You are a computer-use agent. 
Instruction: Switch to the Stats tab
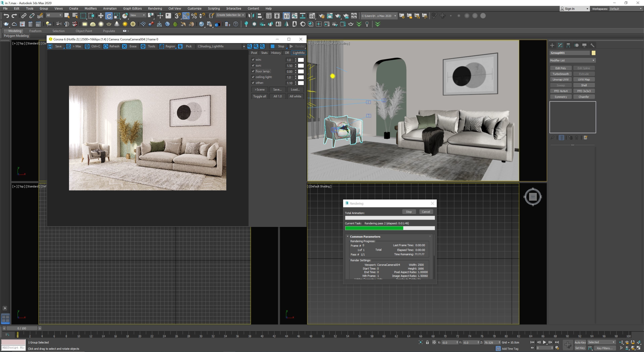click(x=264, y=53)
